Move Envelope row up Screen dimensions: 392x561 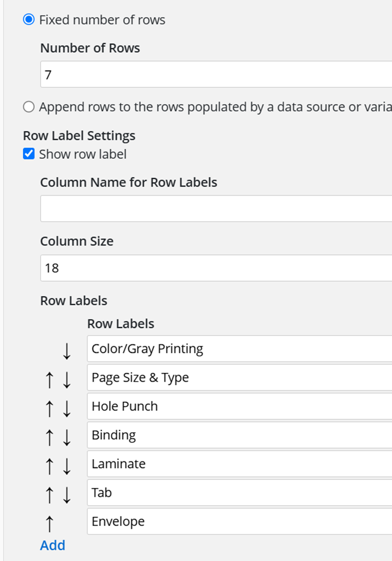coord(49,524)
